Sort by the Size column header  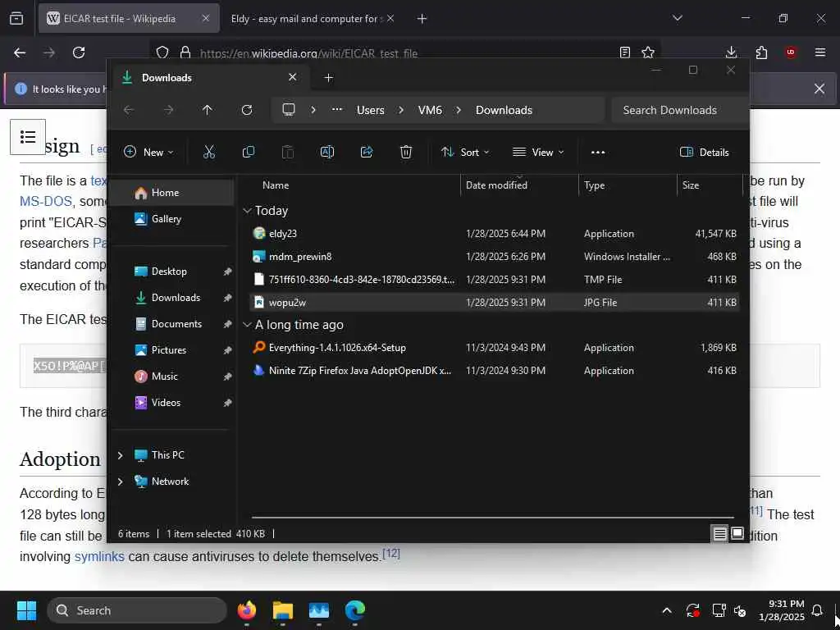(x=710, y=185)
